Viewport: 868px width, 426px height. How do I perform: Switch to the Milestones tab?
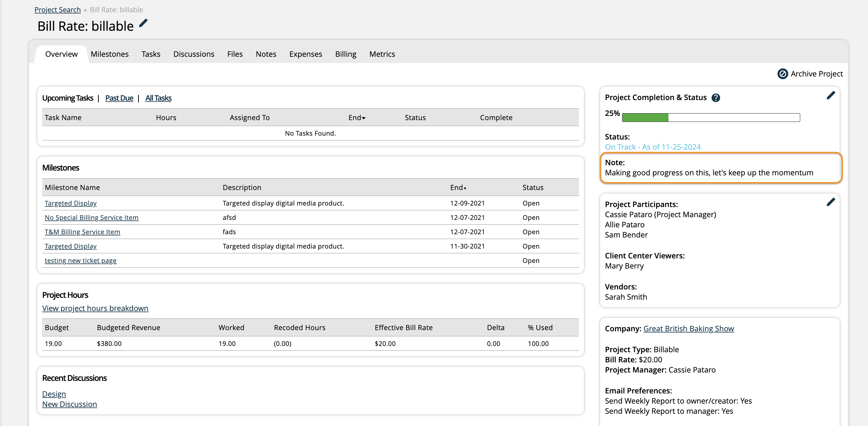pos(110,54)
